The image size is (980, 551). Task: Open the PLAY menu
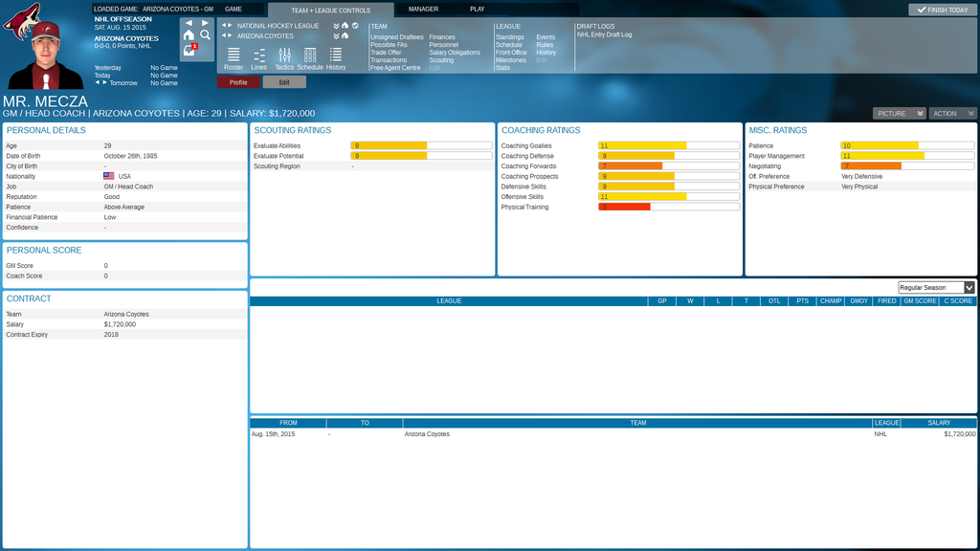477,10
